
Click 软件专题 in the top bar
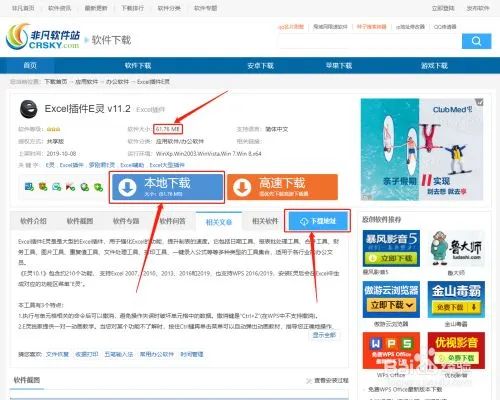tap(205, 8)
